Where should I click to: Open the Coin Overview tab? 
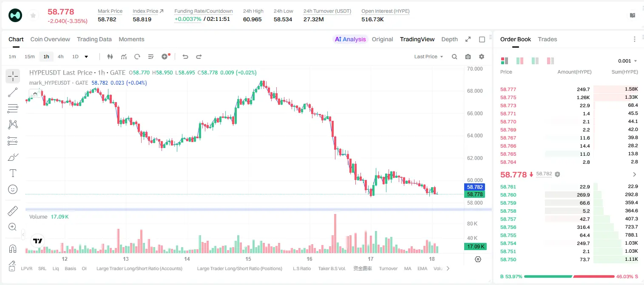[x=50, y=39]
